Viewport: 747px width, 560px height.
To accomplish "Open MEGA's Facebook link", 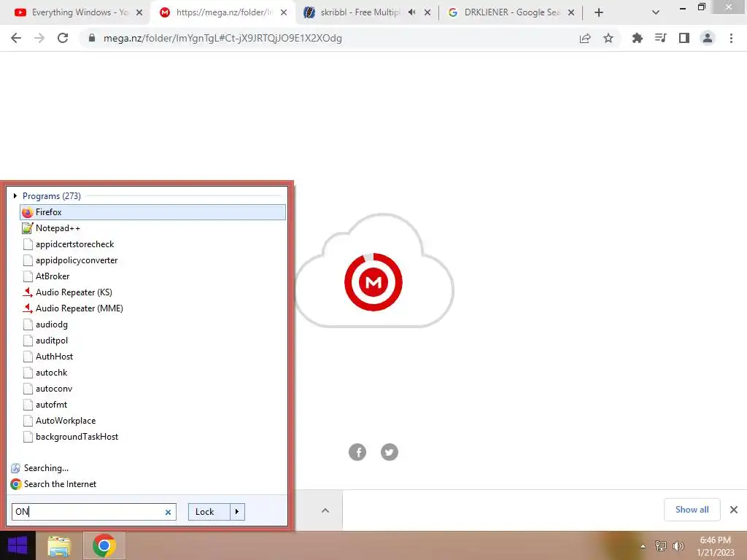I will (357, 452).
